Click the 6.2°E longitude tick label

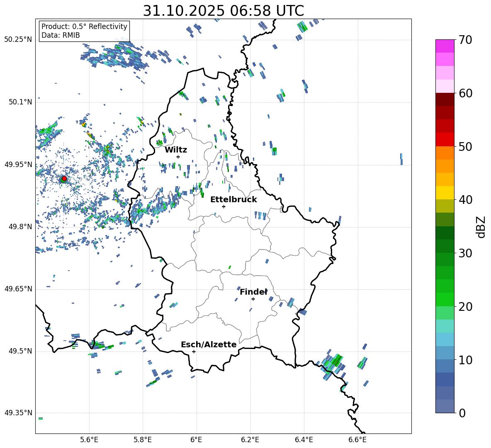(250, 439)
